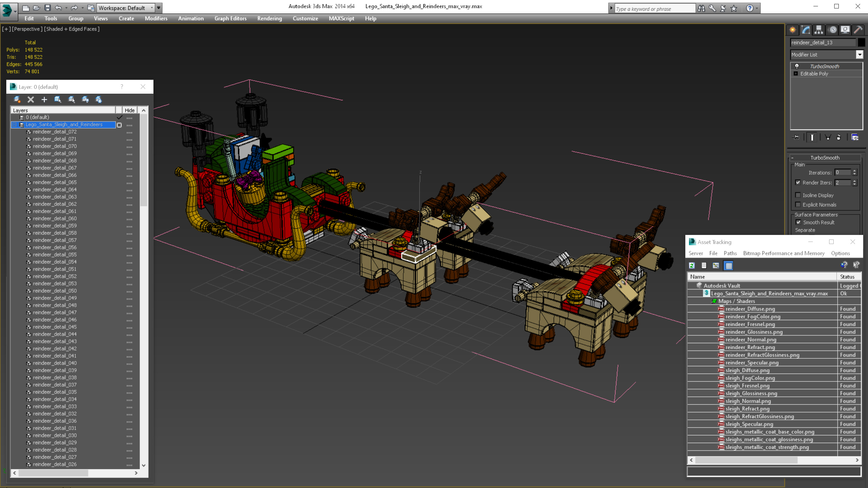Toggle Smooth Result checkbox
Screen dimensions: 868x488
(798, 222)
